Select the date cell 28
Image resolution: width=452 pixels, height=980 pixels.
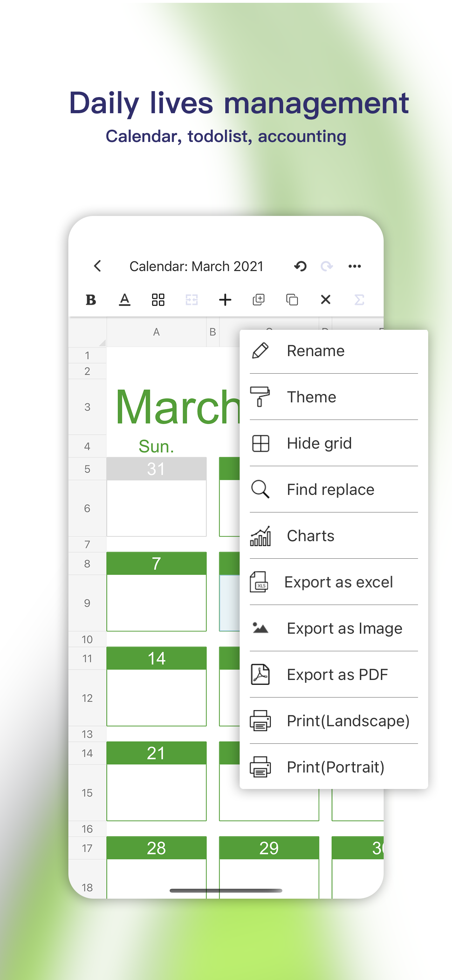(x=156, y=848)
